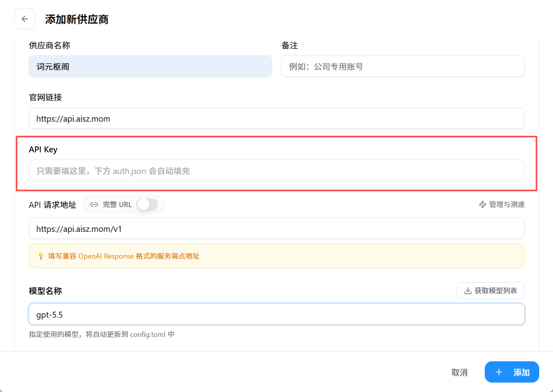Click the lightning icon beside 管理与测速
The width and height of the screenshot is (553, 392).
click(x=483, y=205)
